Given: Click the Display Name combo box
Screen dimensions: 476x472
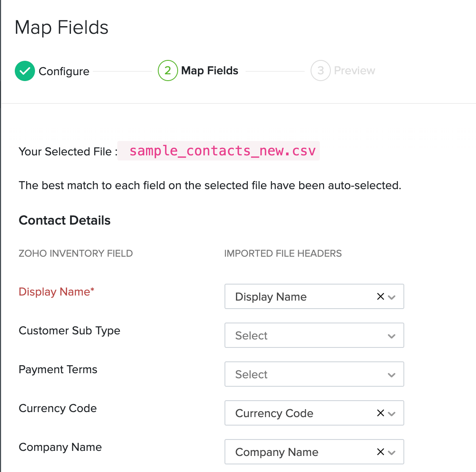Looking at the screenshot, I should (x=295, y=296).
